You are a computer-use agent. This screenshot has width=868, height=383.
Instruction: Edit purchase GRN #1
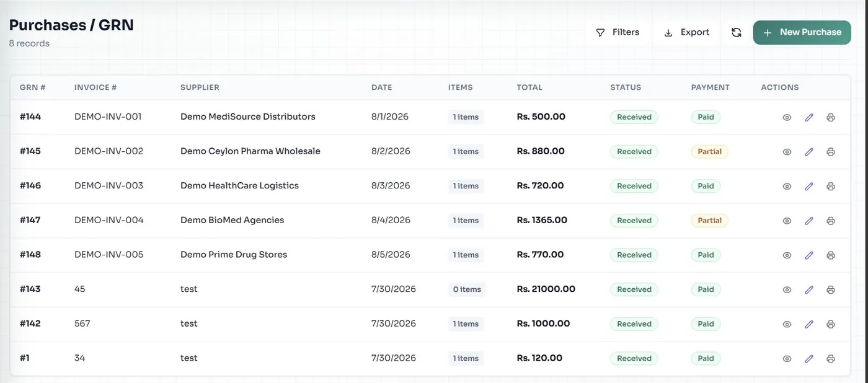tap(809, 358)
